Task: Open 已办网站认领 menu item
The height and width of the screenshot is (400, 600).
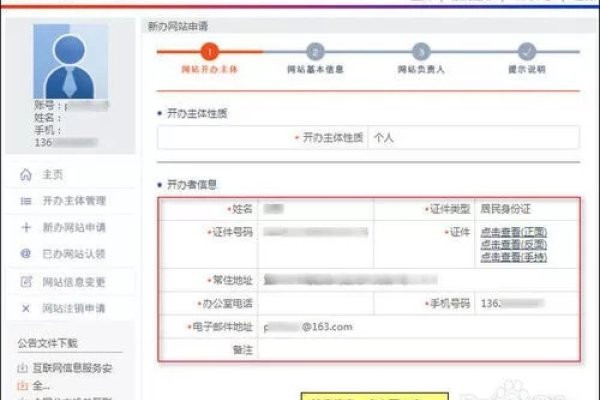Action: coord(74,254)
